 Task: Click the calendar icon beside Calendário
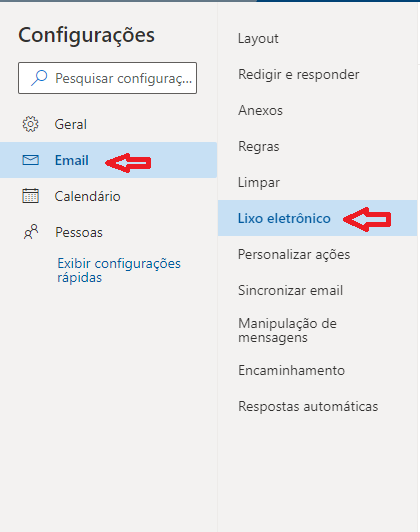(31, 196)
